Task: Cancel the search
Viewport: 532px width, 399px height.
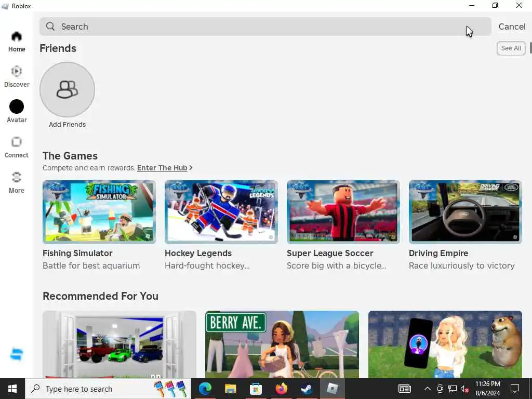Action: point(512,26)
